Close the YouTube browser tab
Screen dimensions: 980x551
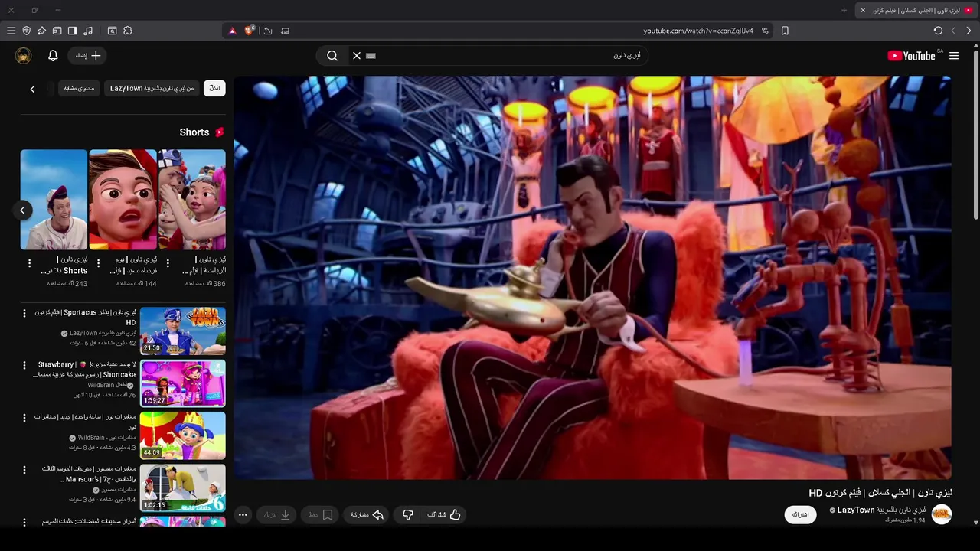click(863, 10)
